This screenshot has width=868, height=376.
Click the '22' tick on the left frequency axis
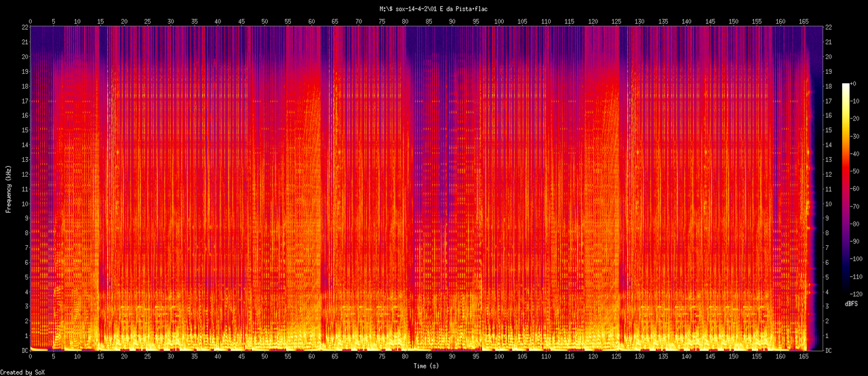[x=24, y=27]
